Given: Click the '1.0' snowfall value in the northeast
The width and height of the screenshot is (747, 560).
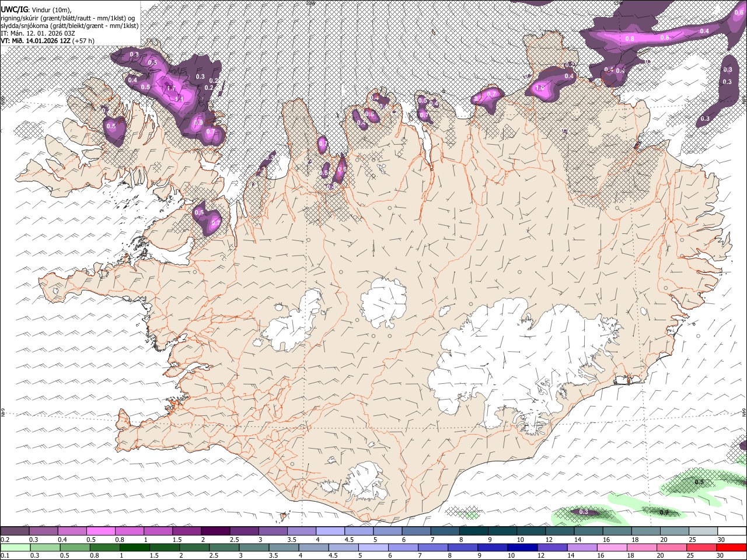Looking at the screenshot, I should point(539,88).
